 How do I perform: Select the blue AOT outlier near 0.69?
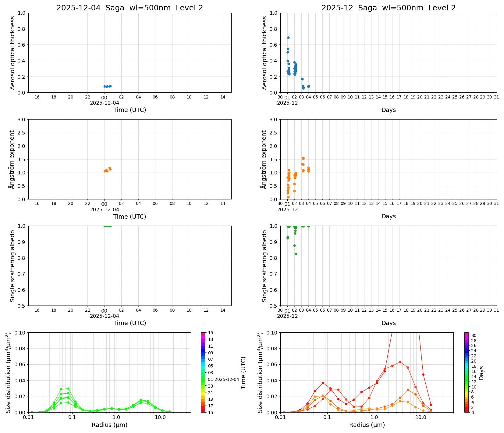click(288, 38)
